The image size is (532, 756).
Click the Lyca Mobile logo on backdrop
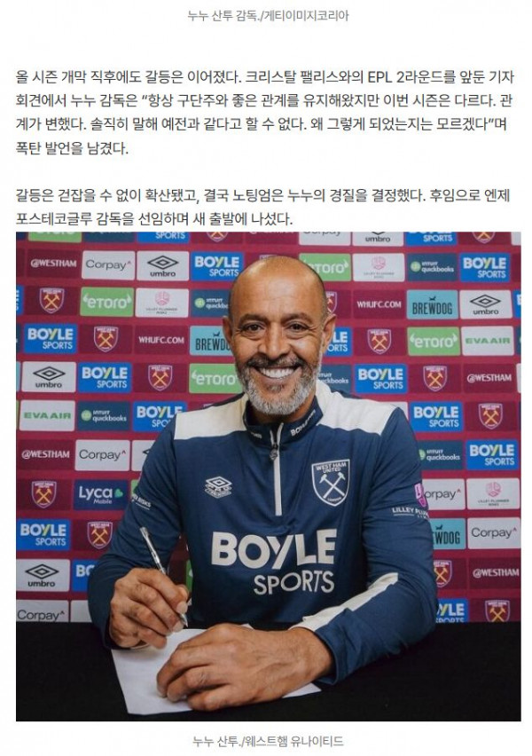coord(100,494)
